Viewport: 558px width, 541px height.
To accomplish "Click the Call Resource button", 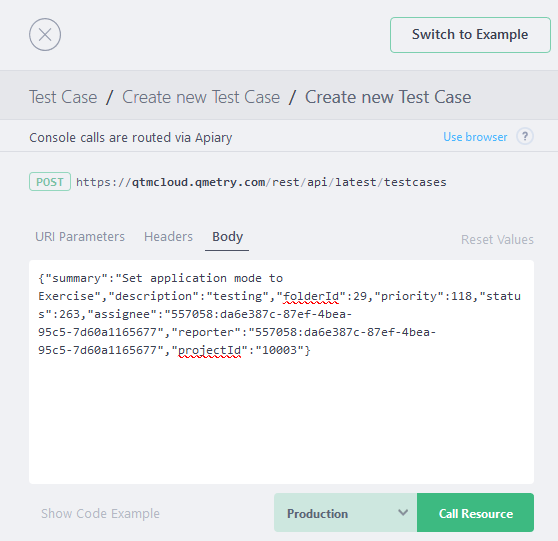I will (x=475, y=513).
